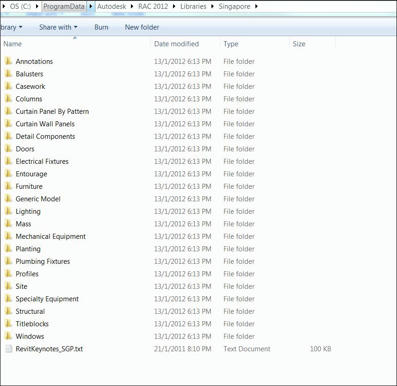
Task: Select the Titleblocks folder name
Action: pos(32,324)
